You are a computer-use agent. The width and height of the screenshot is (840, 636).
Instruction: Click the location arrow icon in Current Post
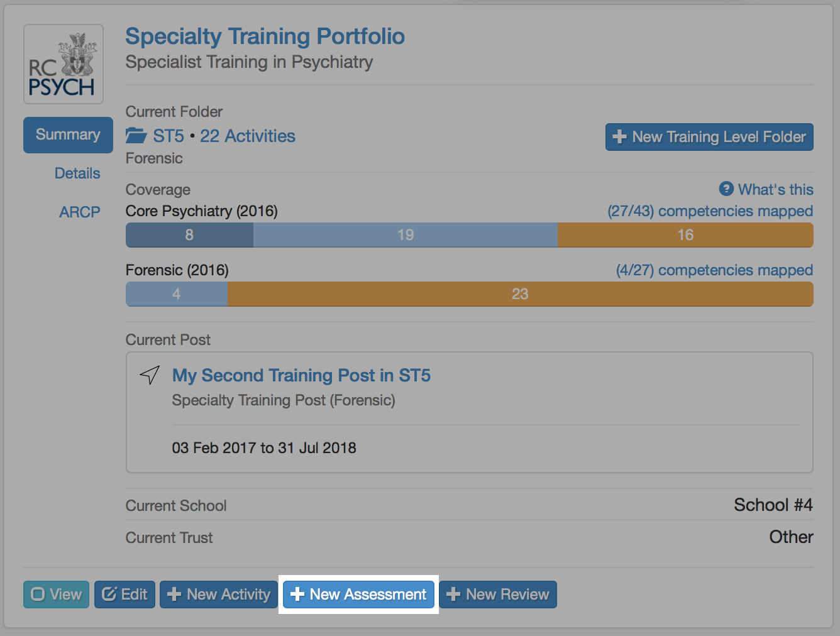coord(150,375)
